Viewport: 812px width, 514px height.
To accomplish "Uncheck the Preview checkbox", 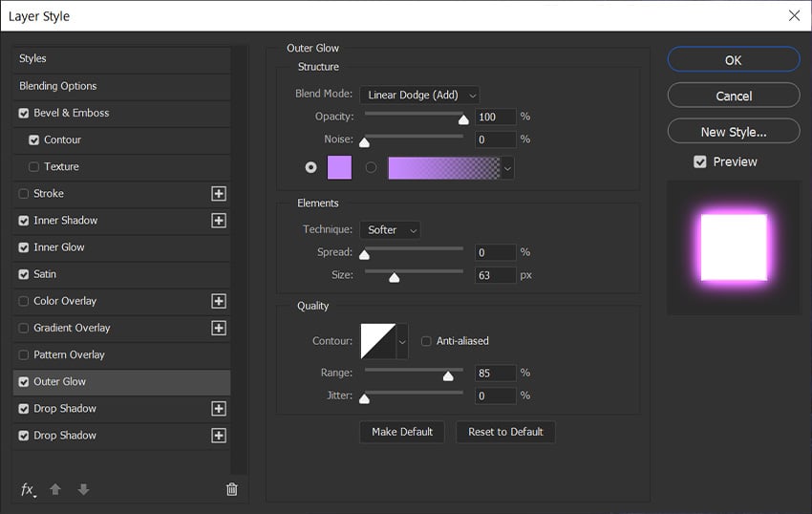I will [700, 162].
